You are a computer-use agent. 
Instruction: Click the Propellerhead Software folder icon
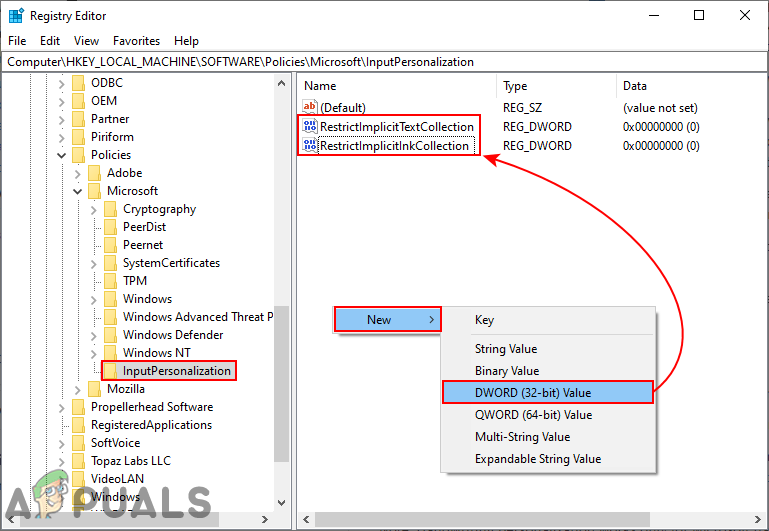click(78, 407)
